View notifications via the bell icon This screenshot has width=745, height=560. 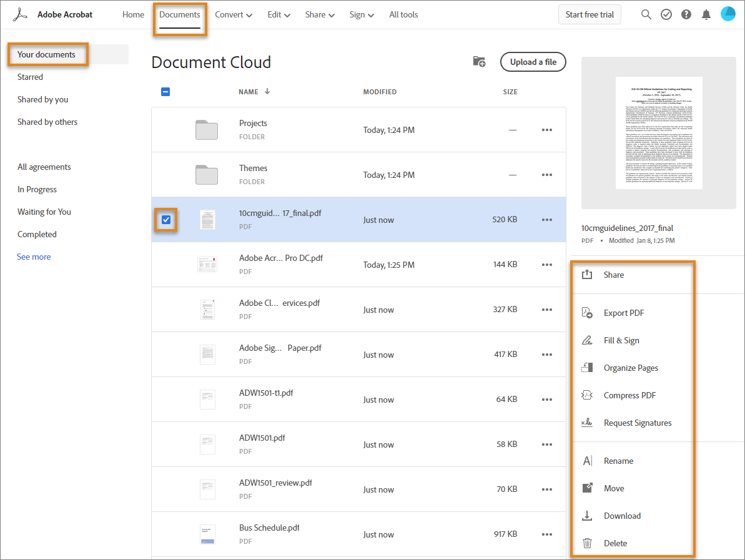click(x=706, y=13)
